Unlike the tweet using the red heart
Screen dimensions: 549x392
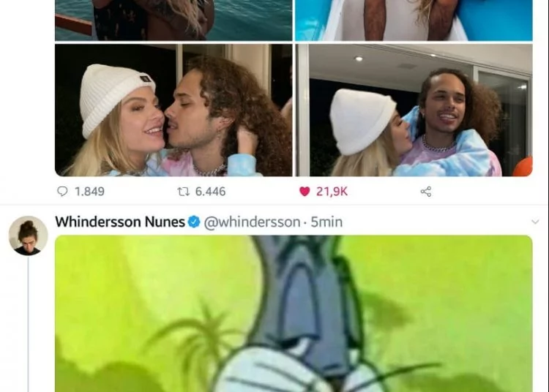click(x=305, y=192)
